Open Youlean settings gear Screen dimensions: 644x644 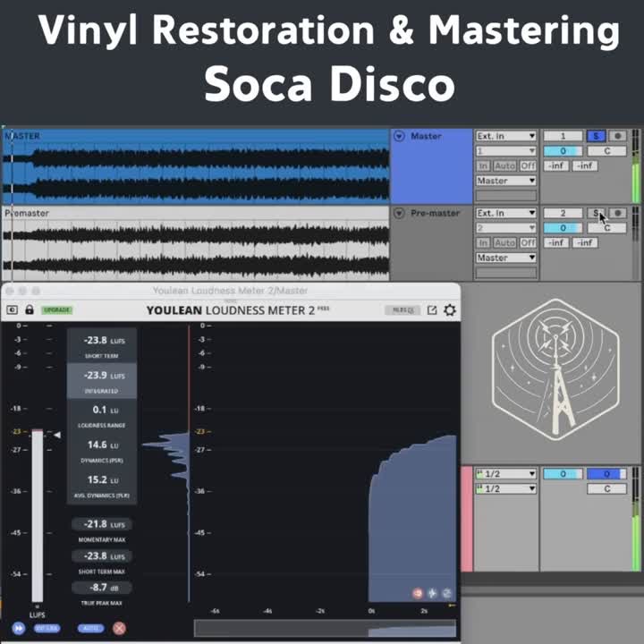tap(450, 310)
